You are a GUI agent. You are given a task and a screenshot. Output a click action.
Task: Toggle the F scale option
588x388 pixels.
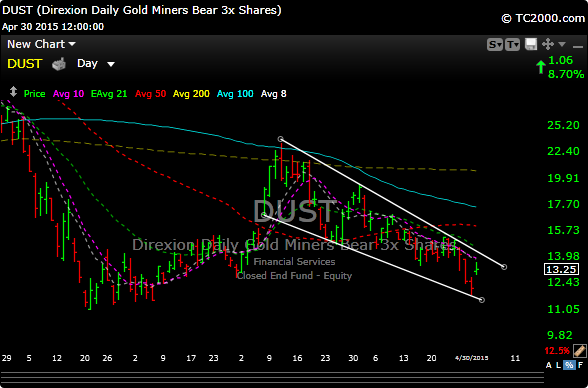tap(580, 365)
